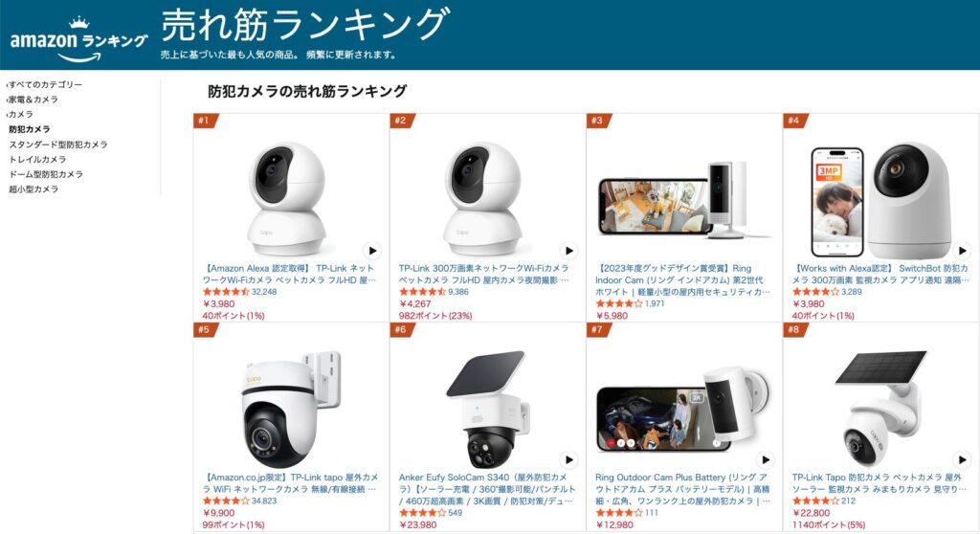This screenshot has width=980, height=534.
Task: Play video for #6 Anker Eufy SoloCam
Action: click(568, 459)
